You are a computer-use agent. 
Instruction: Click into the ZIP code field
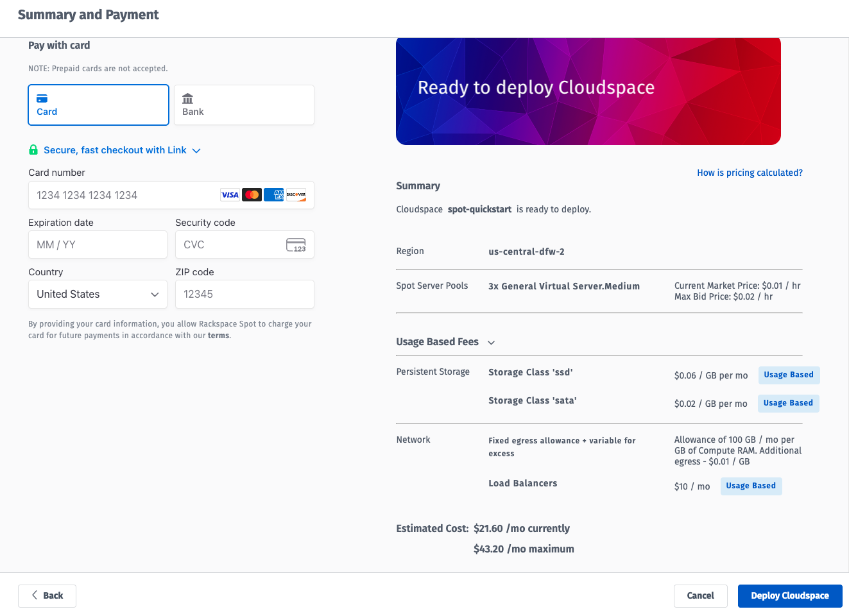[244, 295]
